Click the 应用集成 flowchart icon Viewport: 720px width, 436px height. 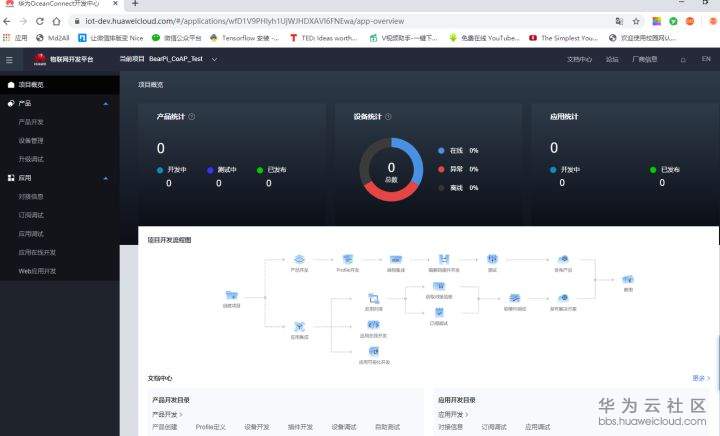(x=299, y=327)
